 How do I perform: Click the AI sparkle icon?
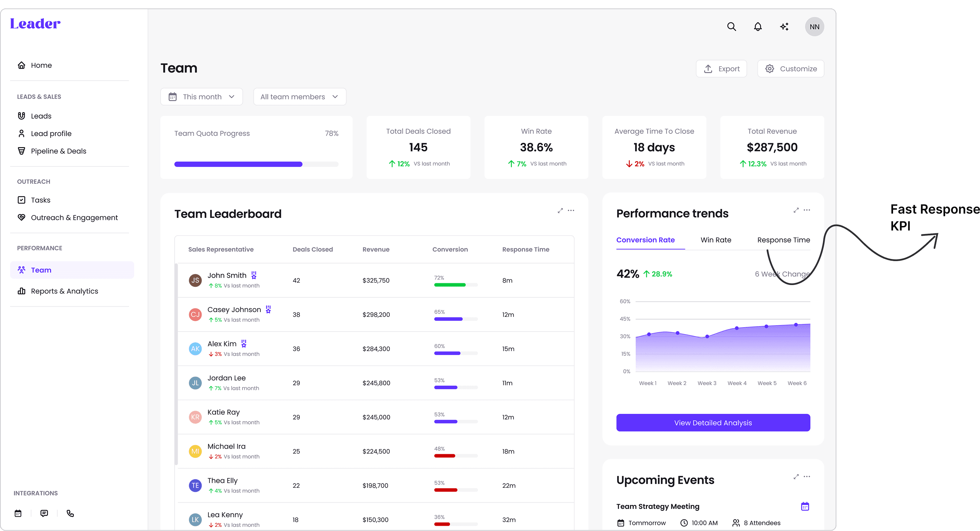(x=784, y=27)
